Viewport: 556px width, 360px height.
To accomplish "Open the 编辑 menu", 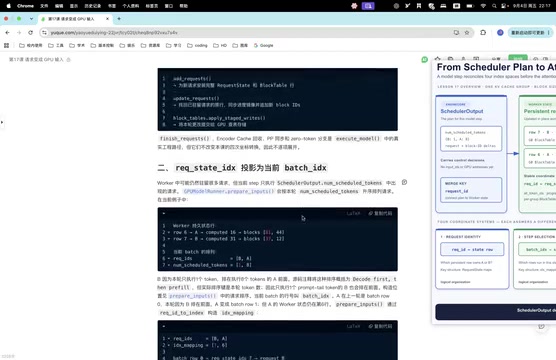I will click(x=59, y=6).
